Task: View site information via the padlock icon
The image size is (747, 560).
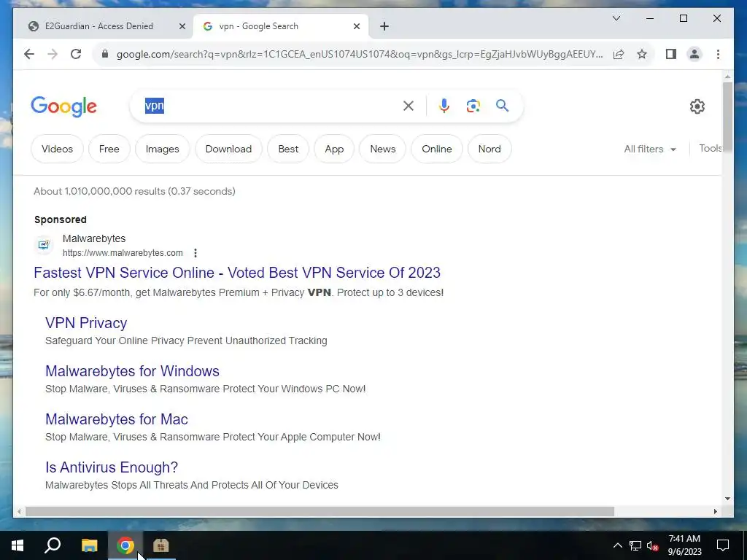Action: 105,54
